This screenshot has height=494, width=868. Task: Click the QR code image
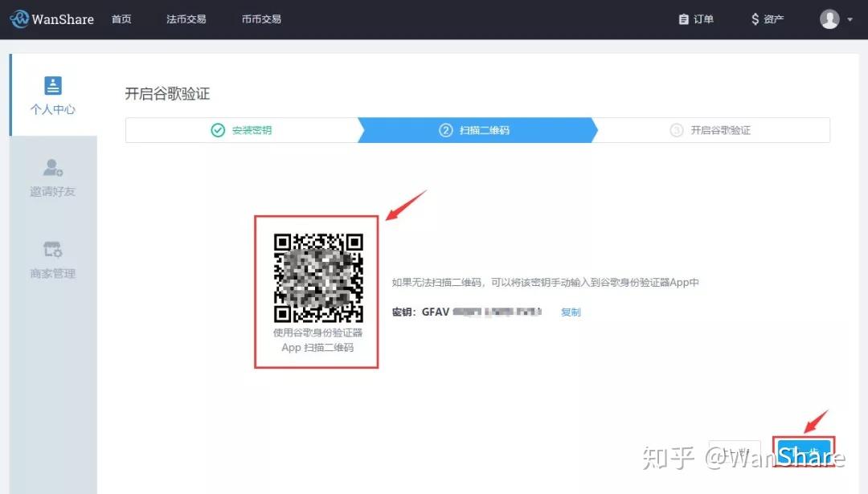point(318,278)
